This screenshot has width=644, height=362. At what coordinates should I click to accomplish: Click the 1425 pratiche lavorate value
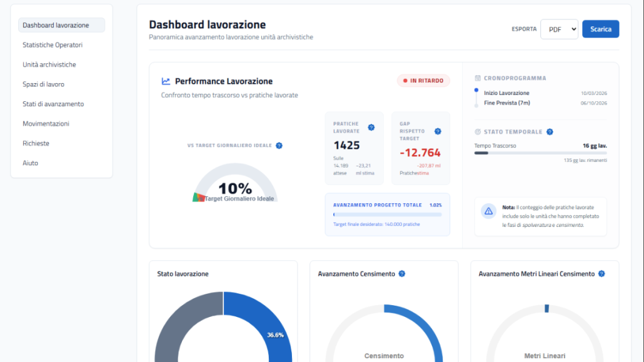pyautogui.click(x=346, y=146)
